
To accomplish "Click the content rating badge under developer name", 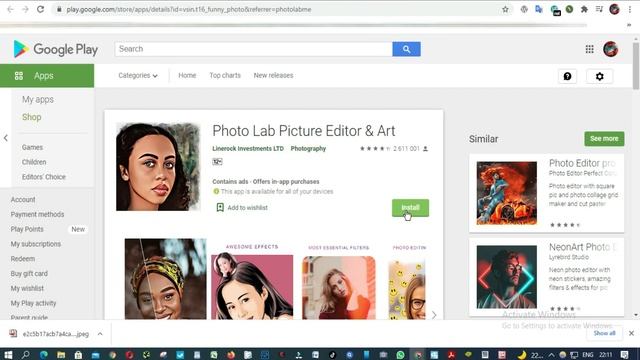I will click(x=217, y=162).
